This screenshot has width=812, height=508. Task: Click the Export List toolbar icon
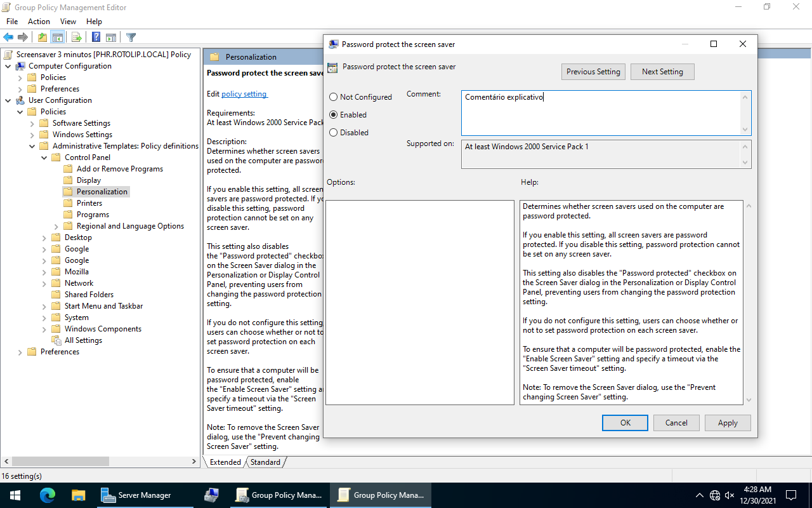pyautogui.click(x=76, y=37)
